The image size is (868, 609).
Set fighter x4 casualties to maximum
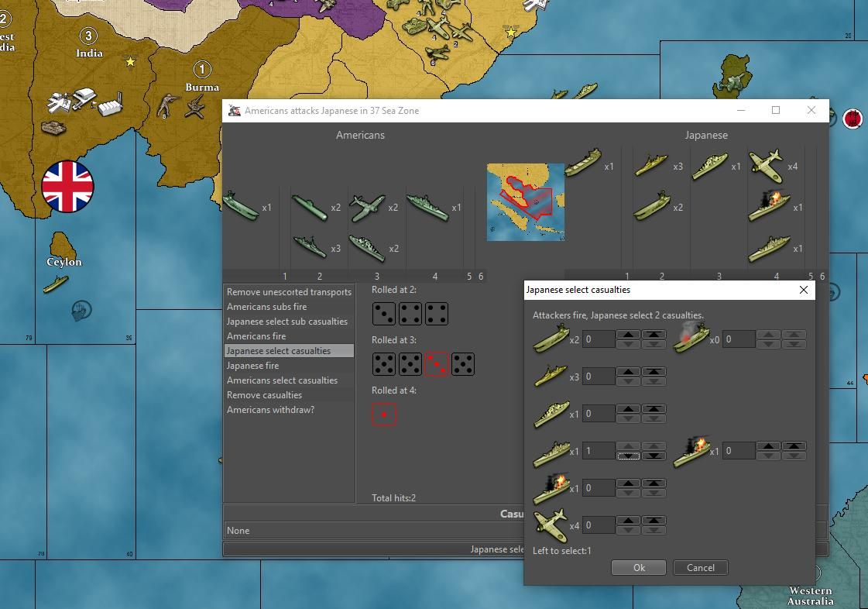tap(654, 521)
